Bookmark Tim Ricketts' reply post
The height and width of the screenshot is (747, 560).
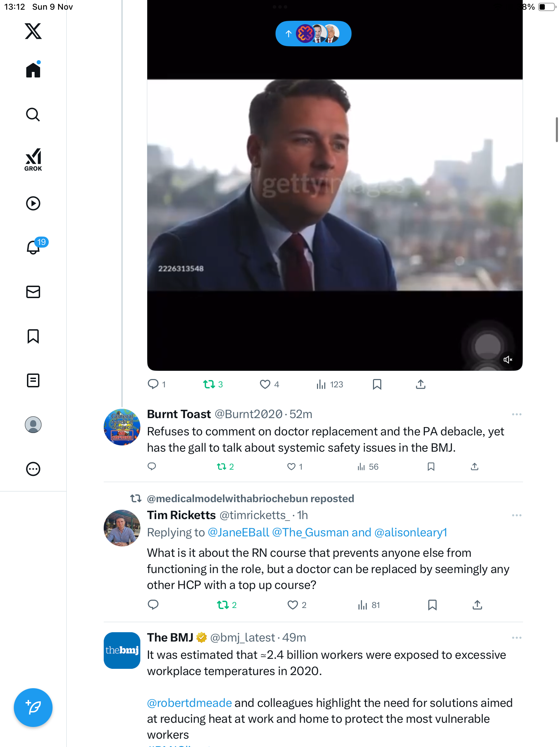coord(432,605)
